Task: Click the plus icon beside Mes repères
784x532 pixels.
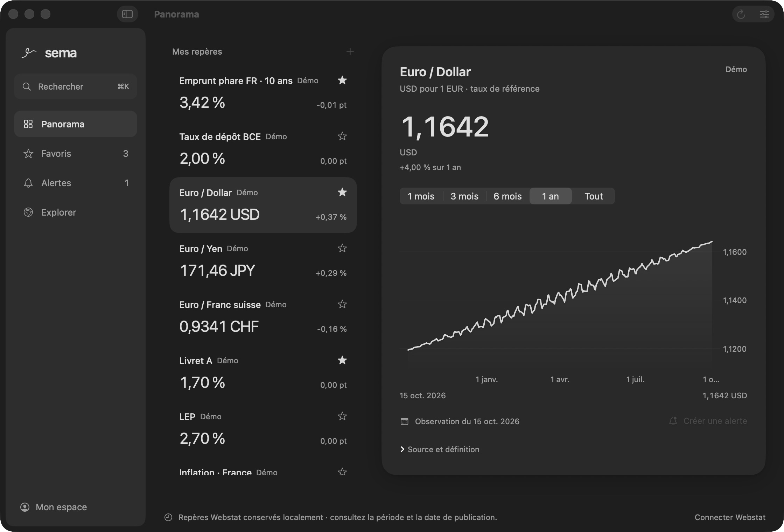Action: [x=350, y=52]
